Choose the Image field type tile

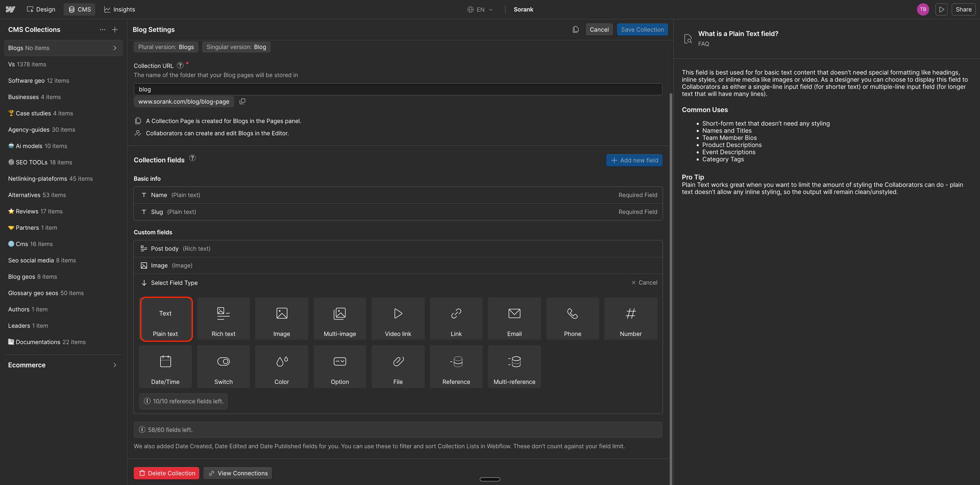pyautogui.click(x=281, y=319)
